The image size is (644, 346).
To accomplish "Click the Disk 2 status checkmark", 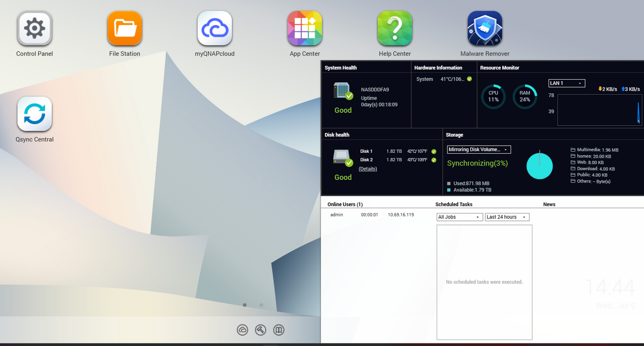I will click(434, 160).
